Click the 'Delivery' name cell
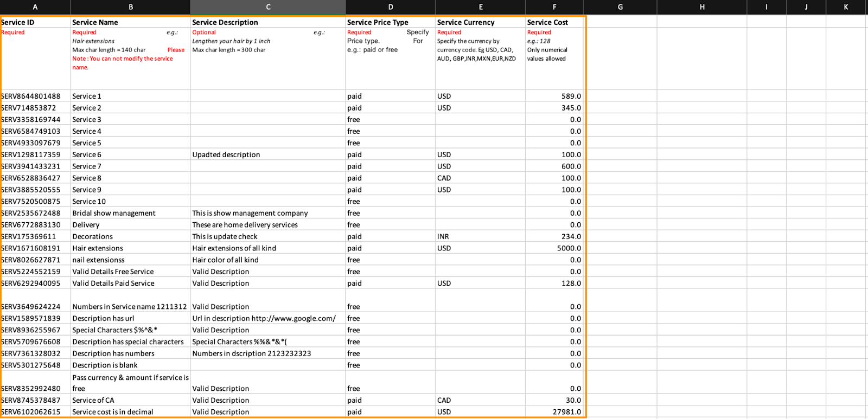Screen dimensions: 868x419 (x=131, y=224)
